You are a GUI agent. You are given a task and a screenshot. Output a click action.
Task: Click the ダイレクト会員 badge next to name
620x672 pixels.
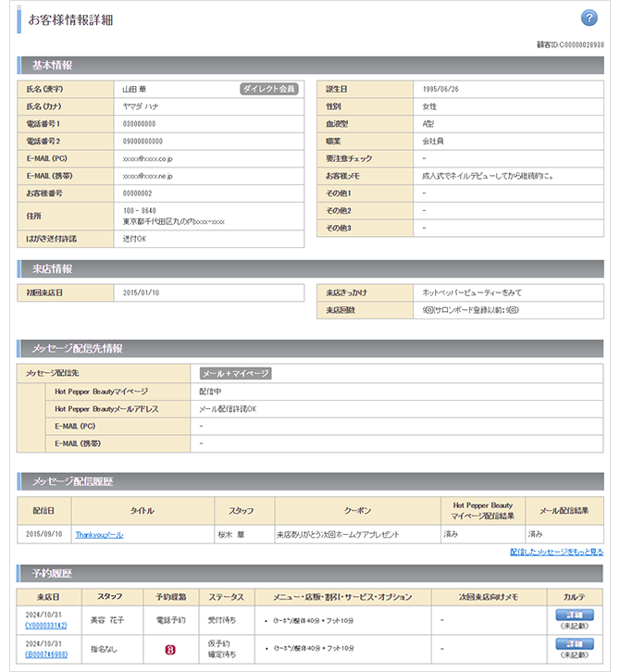[x=268, y=89]
